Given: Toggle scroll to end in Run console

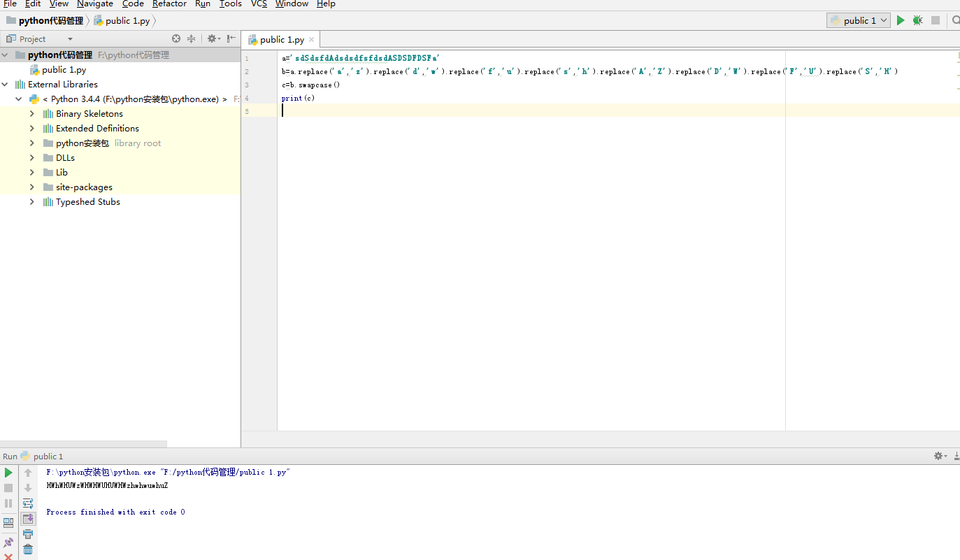Looking at the screenshot, I should (x=28, y=519).
